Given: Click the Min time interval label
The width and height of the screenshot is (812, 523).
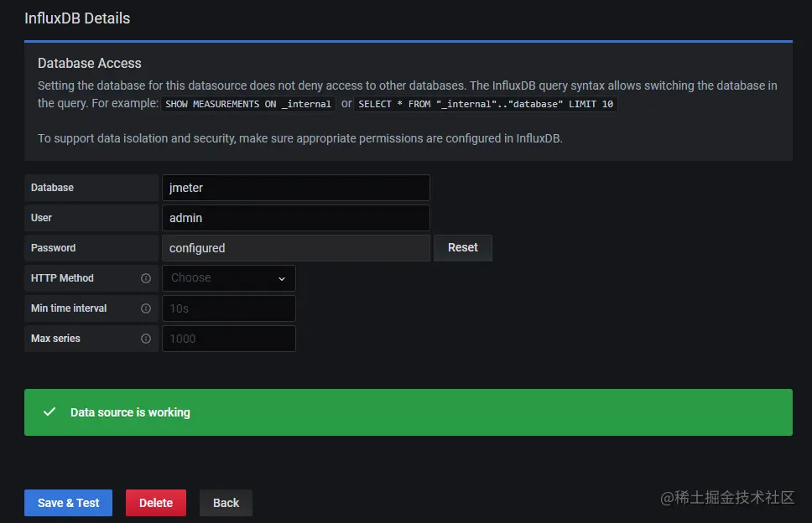Looking at the screenshot, I should 69,308.
